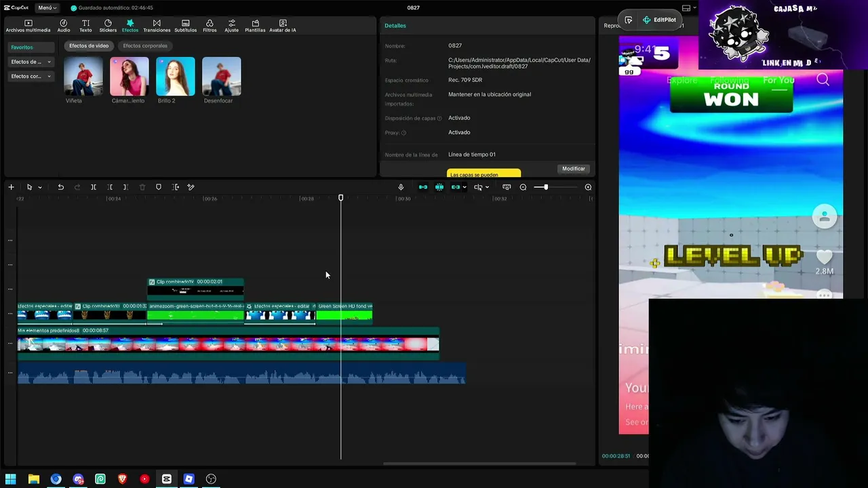Screen dimensions: 868x488
Task: Switch to CapCut in the taskbar
Action: [x=167, y=479]
